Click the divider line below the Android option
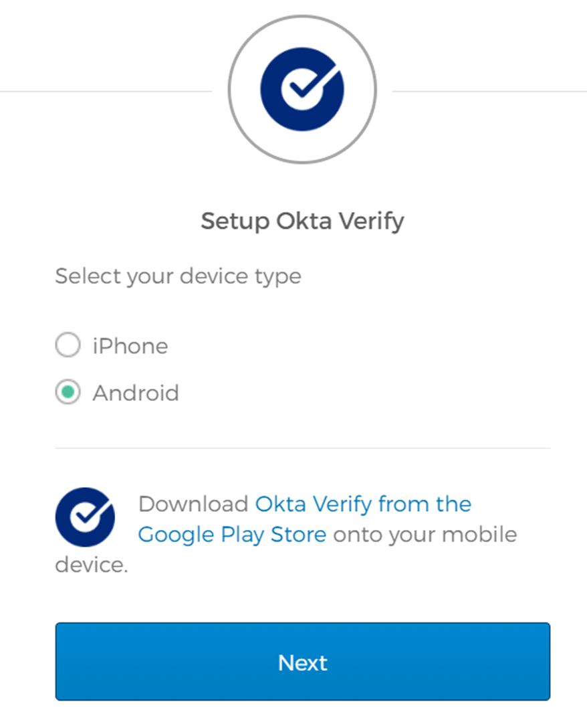587x728 pixels. pos(302,448)
